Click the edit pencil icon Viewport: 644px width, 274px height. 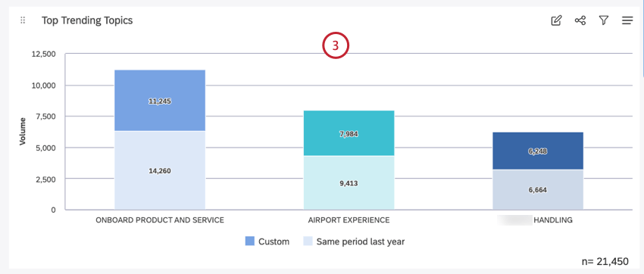pyautogui.click(x=556, y=20)
